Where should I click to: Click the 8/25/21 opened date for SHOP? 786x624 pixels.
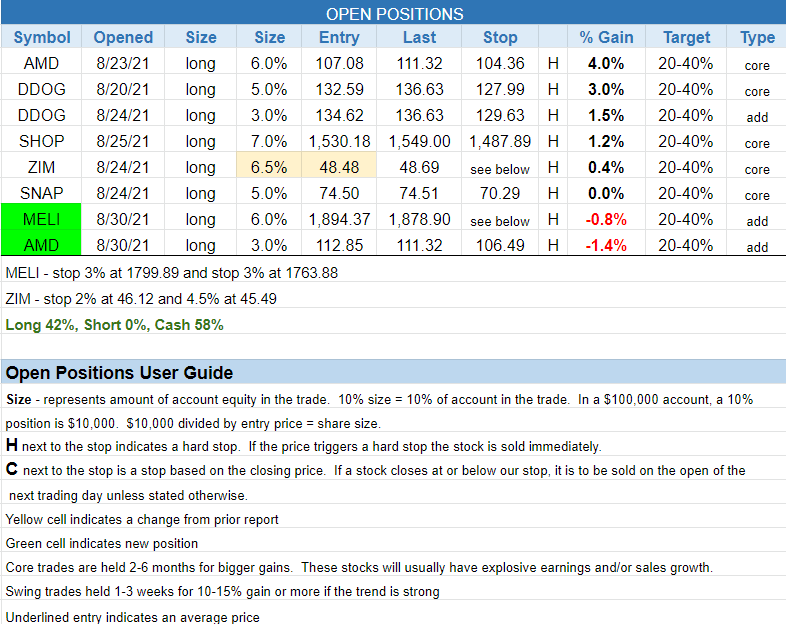click(123, 141)
